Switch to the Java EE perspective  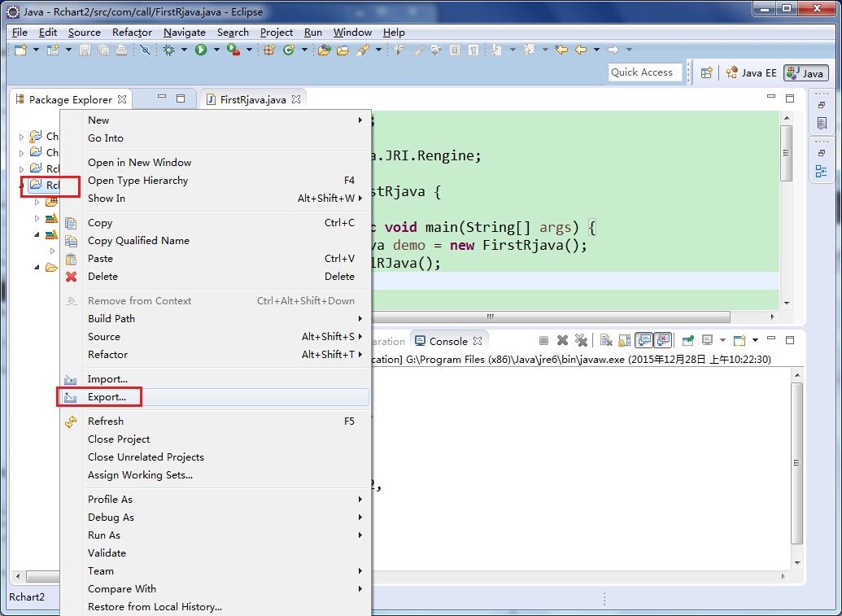(x=751, y=72)
